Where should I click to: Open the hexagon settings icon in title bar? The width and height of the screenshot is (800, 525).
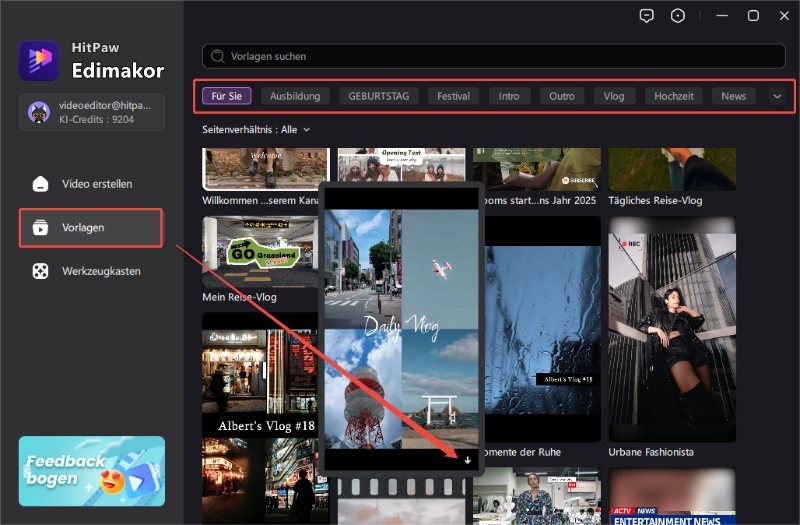[x=678, y=16]
